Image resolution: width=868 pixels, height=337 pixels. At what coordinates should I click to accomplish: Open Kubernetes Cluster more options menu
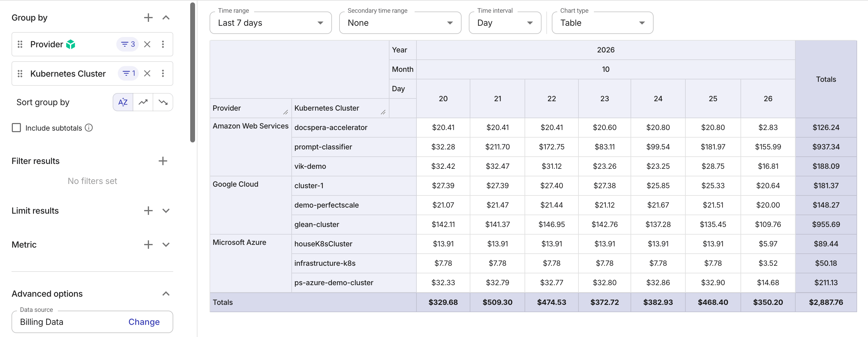coord(163,74)
